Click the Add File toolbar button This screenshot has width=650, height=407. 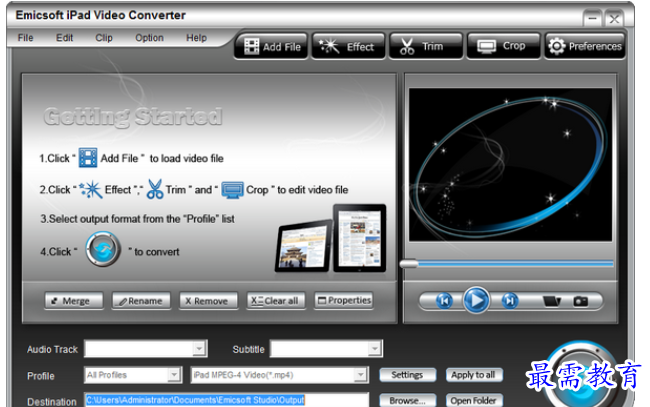pos(271,46)
